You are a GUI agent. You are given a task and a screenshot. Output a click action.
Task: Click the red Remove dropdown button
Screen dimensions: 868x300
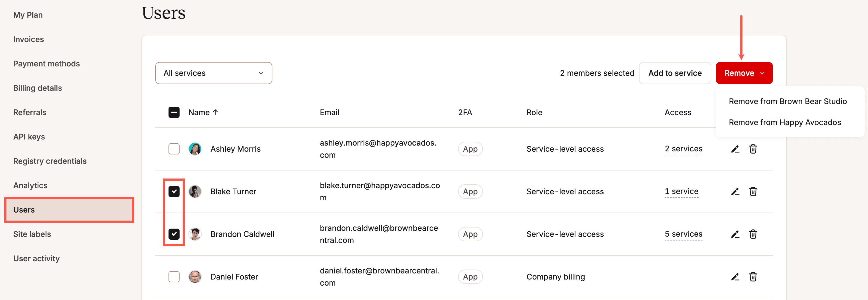point(744,73)
